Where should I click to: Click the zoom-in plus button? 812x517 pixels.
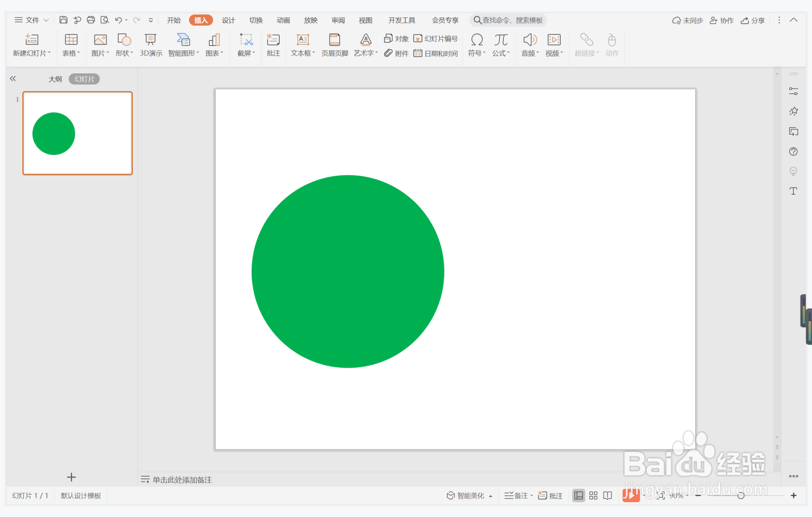click(x=793, y=495)
